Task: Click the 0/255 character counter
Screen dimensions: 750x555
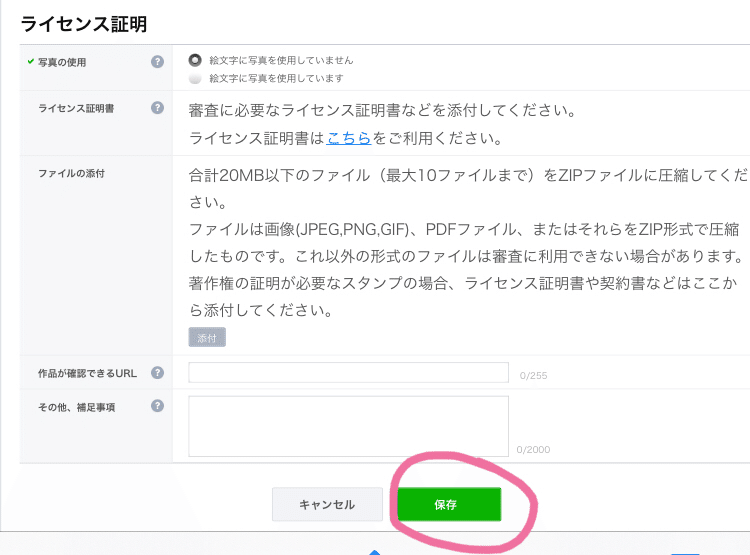Action: (533, 376)
